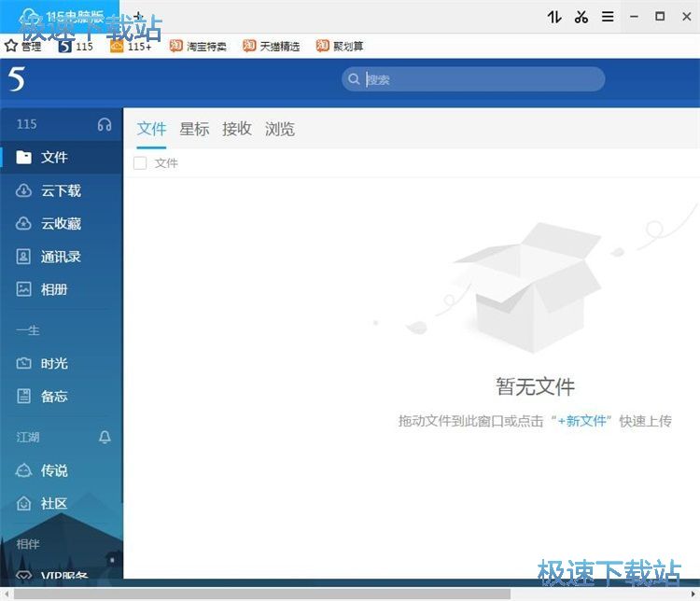Open the 管理 bookmarks manager
The height and width of the screenshot is (601, 700).
(x=23, y=46)
